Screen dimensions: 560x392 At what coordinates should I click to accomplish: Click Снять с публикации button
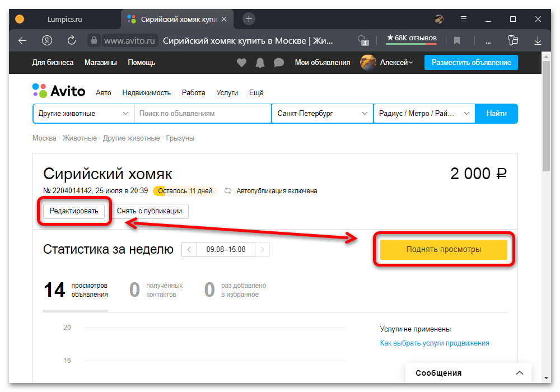pos(150,211)
